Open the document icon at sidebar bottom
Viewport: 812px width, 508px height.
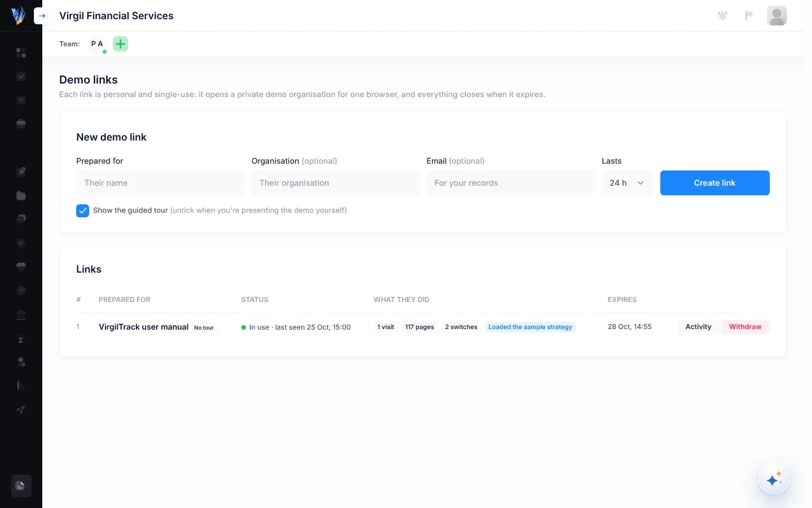(x=21, y=486)
